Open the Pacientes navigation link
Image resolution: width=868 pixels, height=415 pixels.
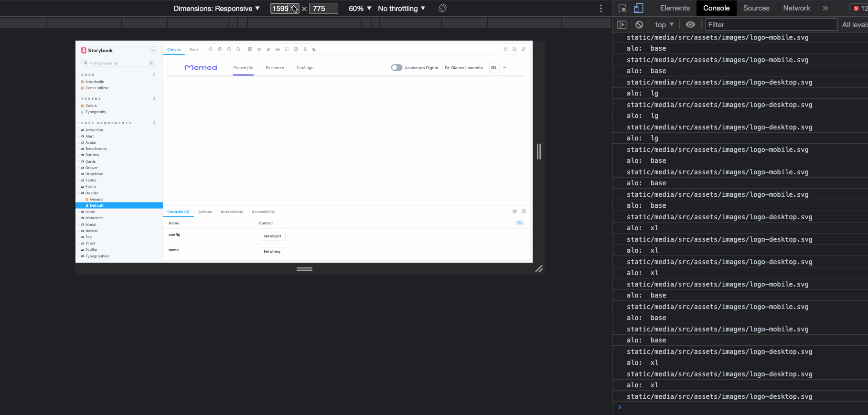(x=275, y=68)
